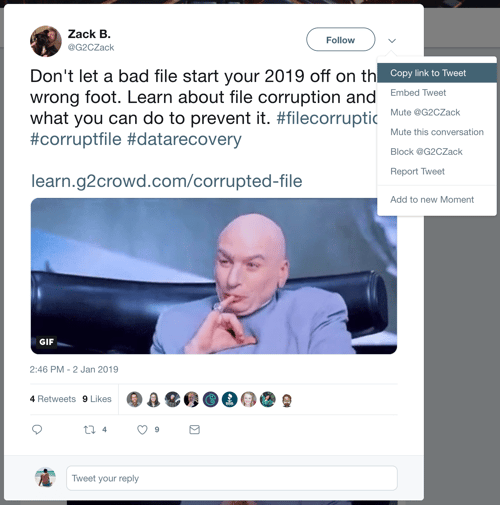This screenshot has width=500, height=505.
Task: Click the blue BBB logo liker avatar
Action: (x=229, y=399)
